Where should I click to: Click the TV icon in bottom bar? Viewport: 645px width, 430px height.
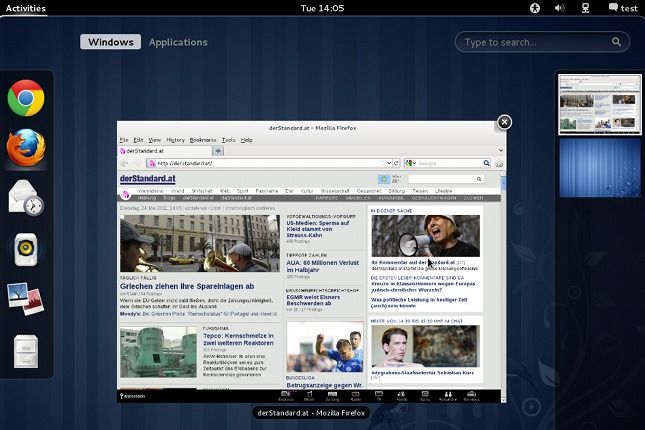379,396
